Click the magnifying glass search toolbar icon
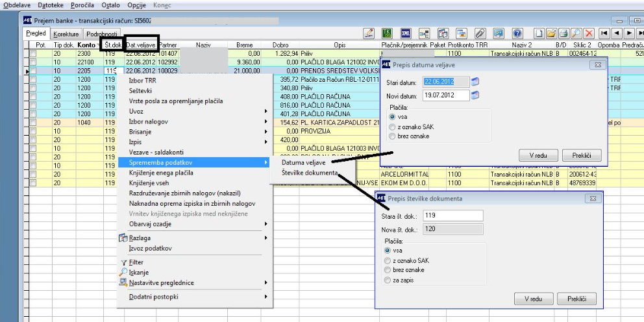 [576, 33]
